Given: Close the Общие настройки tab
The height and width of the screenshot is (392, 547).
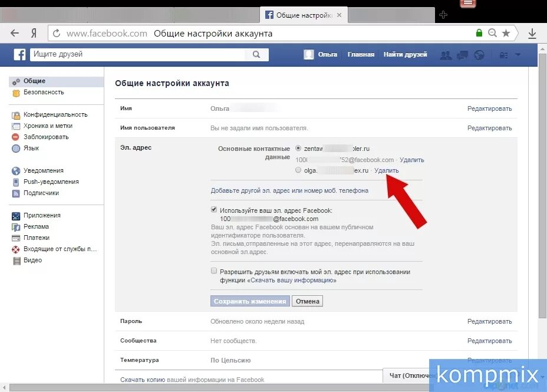Looking at the screenshot, I should click(339, 15).
